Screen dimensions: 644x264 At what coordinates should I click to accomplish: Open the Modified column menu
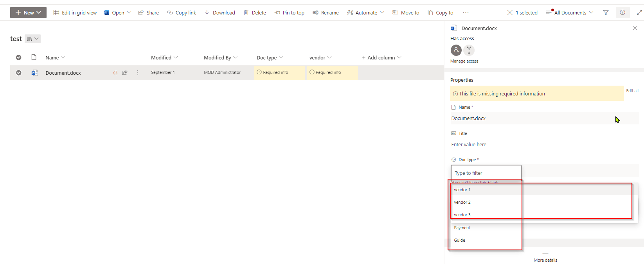click(164, 57)
